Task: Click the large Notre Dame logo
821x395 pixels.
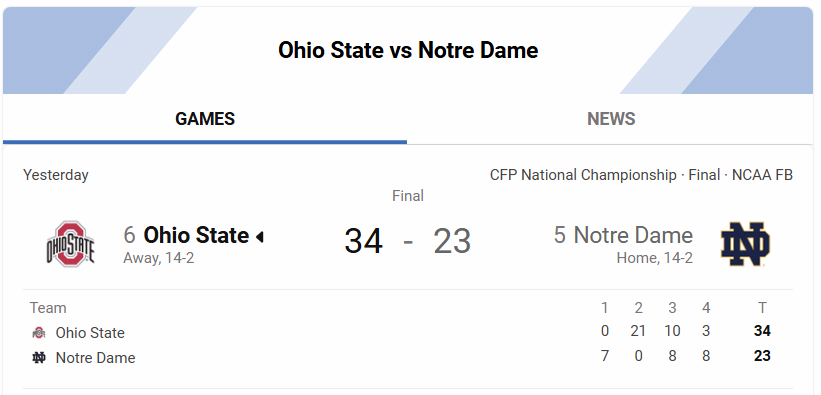Action: (x=746, y=244)
